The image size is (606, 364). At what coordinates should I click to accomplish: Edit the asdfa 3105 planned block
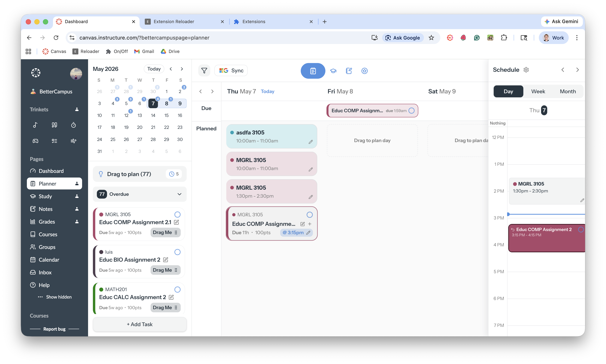click(x=311, y=142)
